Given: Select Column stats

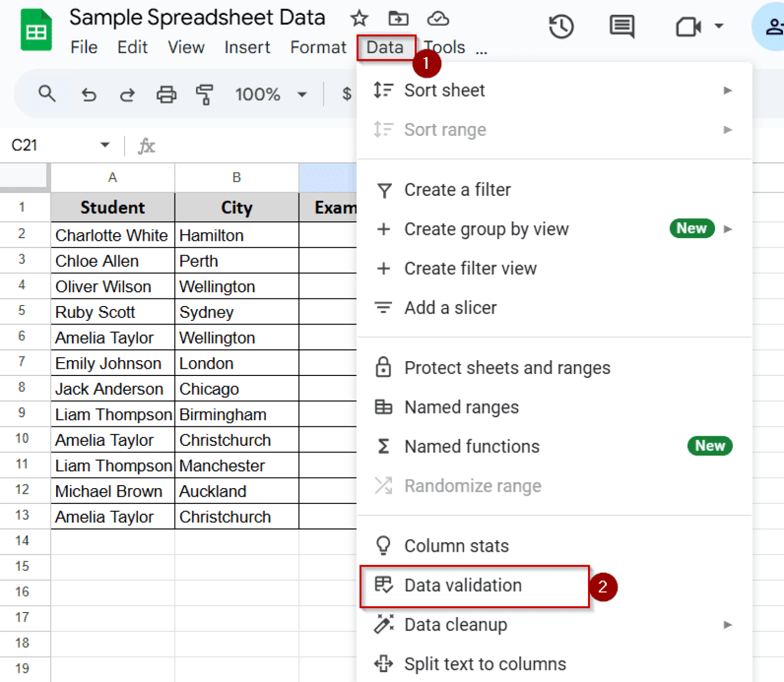Looking at the screenshot, I should pyautogui.click(x=456, y=545).
